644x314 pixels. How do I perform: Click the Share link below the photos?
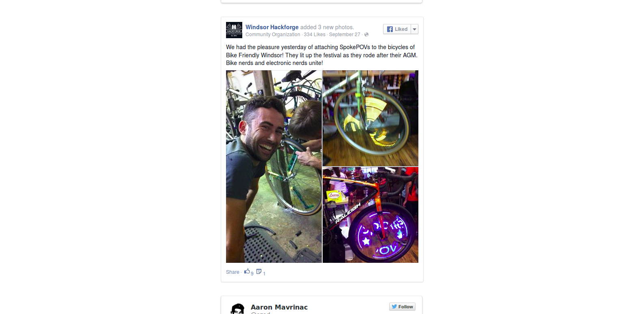pos(233,272)
